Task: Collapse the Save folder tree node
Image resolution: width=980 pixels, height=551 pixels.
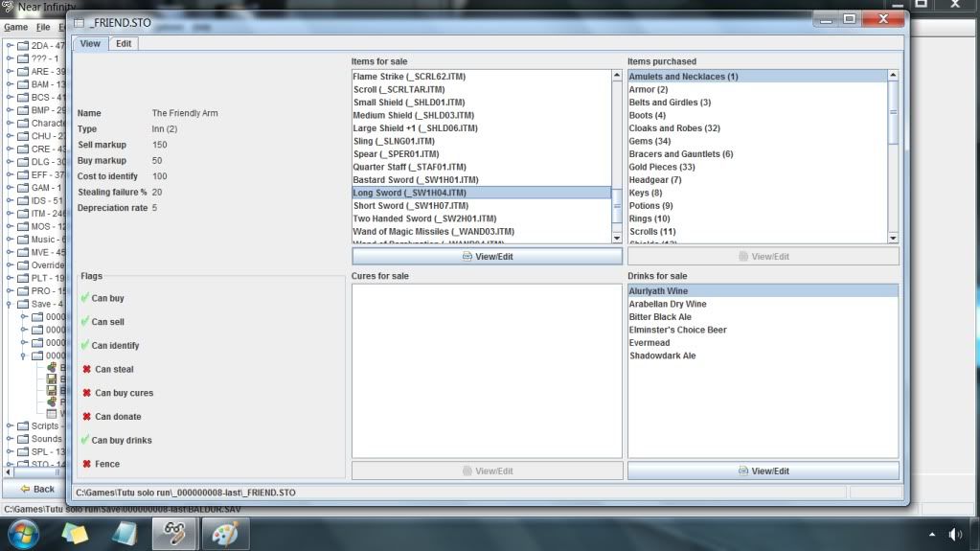Action: [10, 305]
